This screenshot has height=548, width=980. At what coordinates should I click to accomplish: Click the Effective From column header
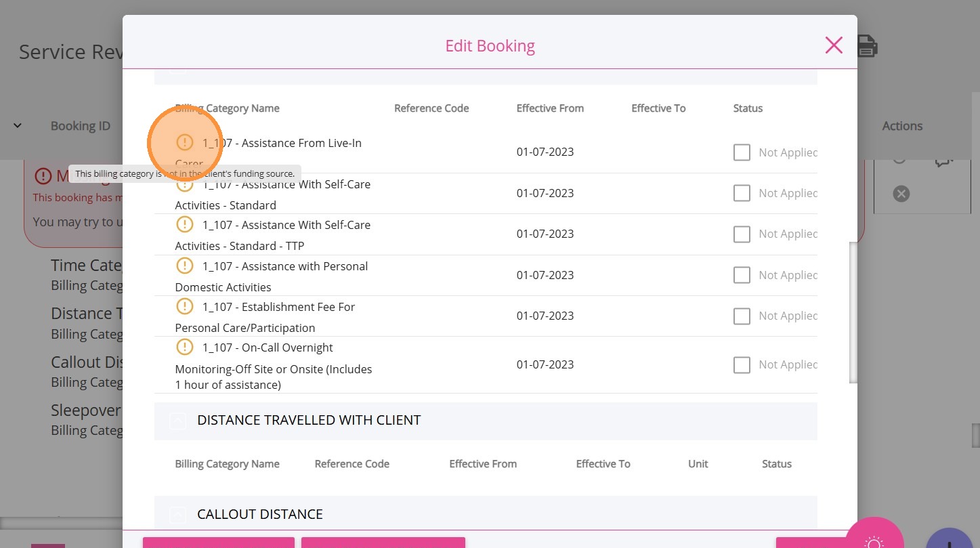coord(549,108)
